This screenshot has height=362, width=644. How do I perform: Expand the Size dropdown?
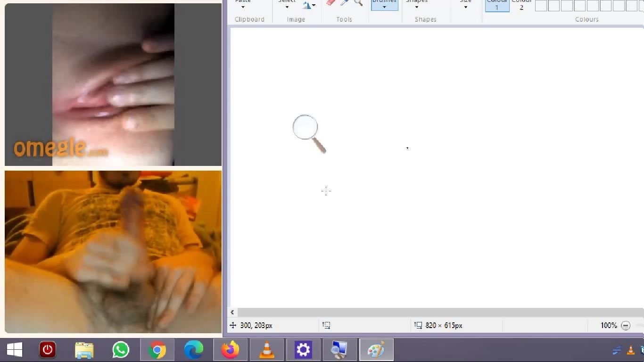[x=466, y=7]
